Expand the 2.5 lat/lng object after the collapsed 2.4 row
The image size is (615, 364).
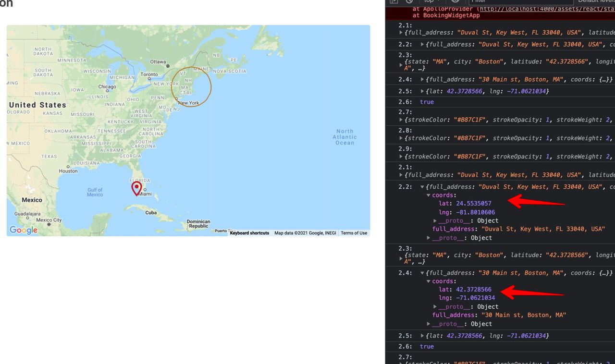[422, 91]
